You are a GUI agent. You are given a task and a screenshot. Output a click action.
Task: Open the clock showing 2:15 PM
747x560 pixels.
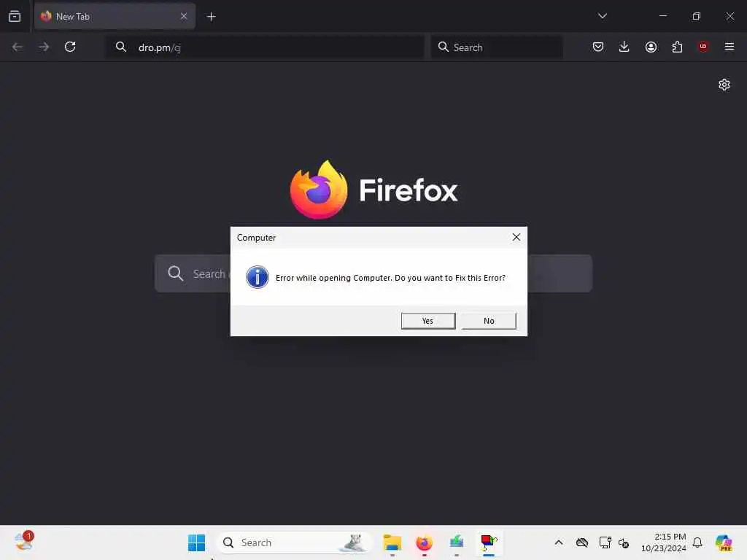point(664,542)
